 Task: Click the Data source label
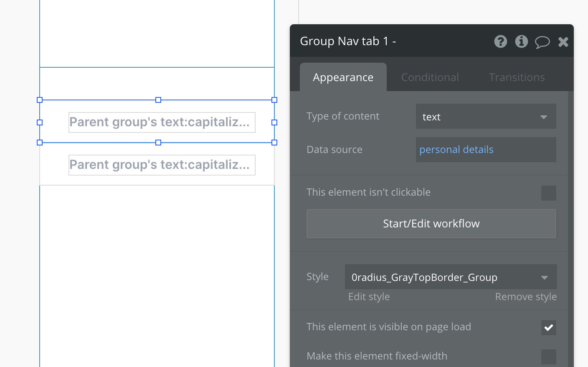click(335, 150)
